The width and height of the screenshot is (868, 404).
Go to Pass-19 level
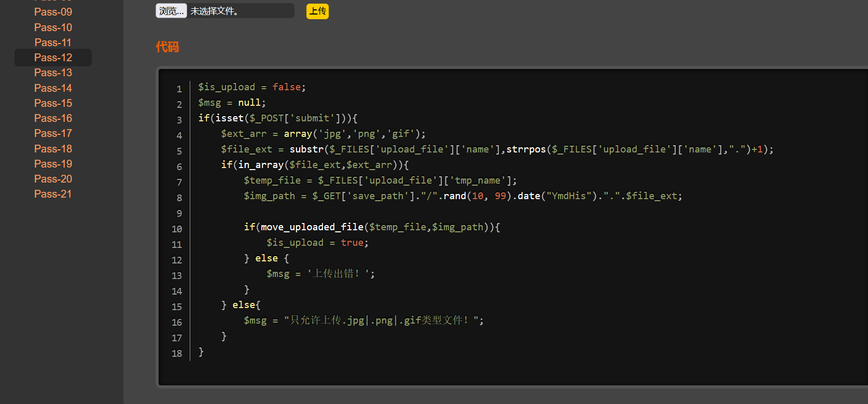tap(53, 164)
